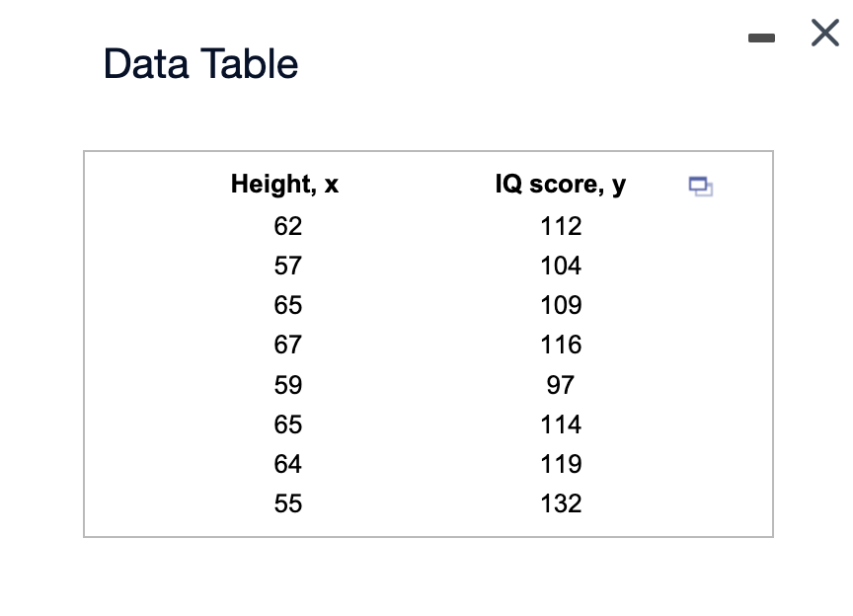
Task: Click the Data Table title text
Action: point(199,63)
